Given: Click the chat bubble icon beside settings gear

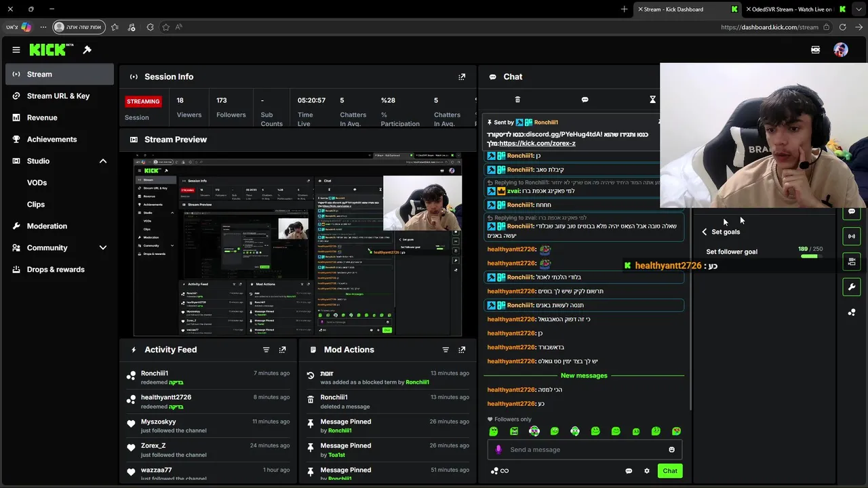Looking at the screenshot, I should tap(629, 471).
